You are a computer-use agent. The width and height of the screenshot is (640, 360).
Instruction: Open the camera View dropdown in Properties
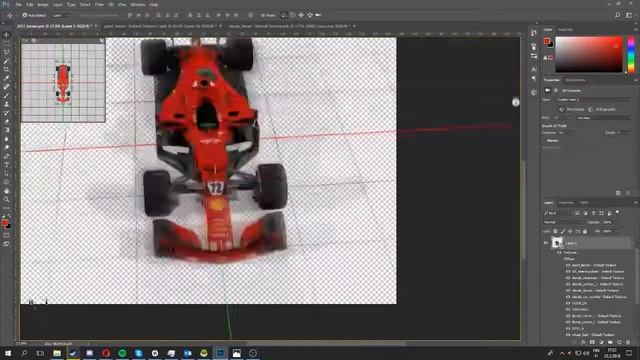[x=593, y=100]
